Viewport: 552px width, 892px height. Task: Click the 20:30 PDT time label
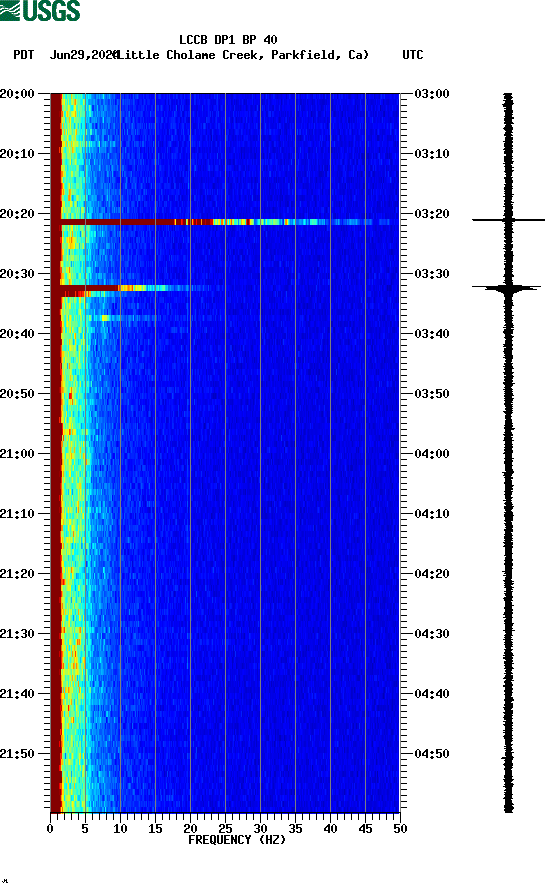(17, 274)
